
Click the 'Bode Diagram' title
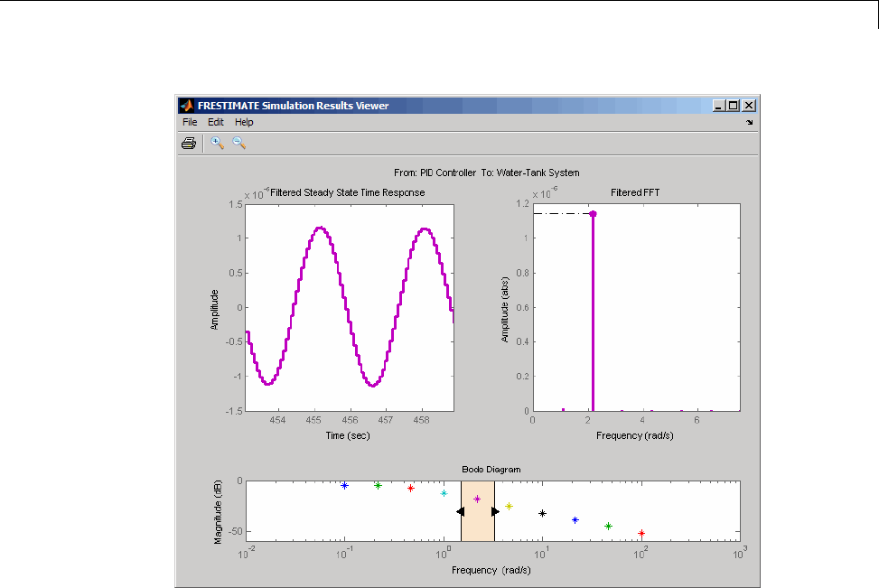pyautogui.click(x=491, y=469)
